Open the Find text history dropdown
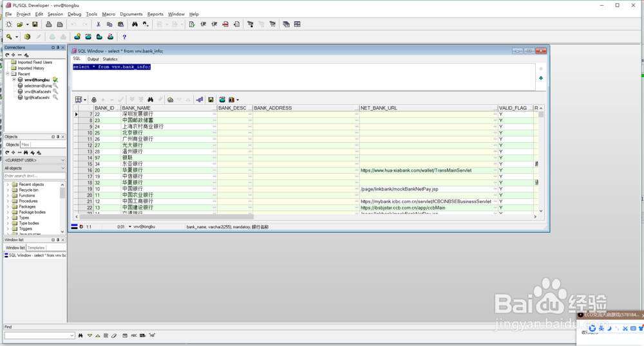This screenshot has height=346, width=644. (72, 335)
